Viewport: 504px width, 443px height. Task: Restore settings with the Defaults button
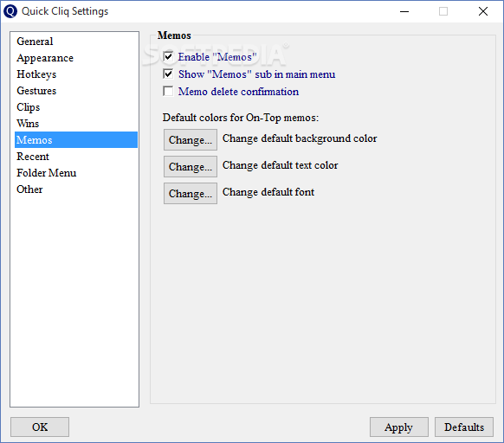click(464, 427)
